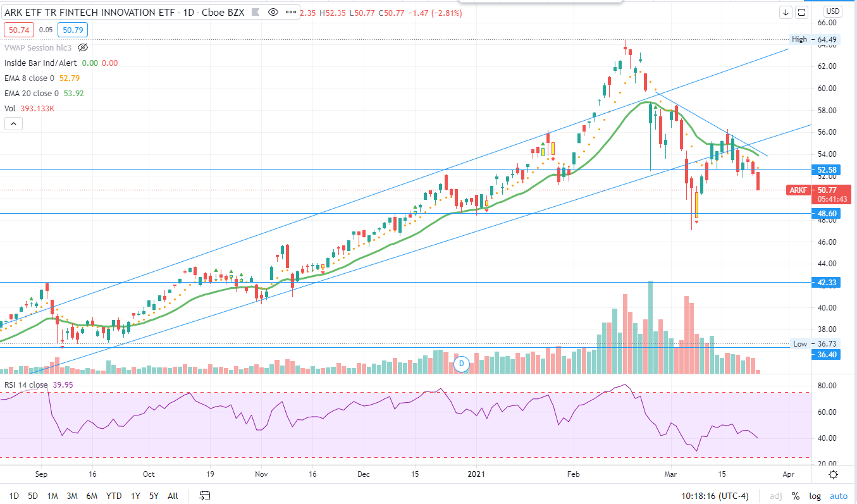Select the RSI 14 close legend

coord(26,385)
